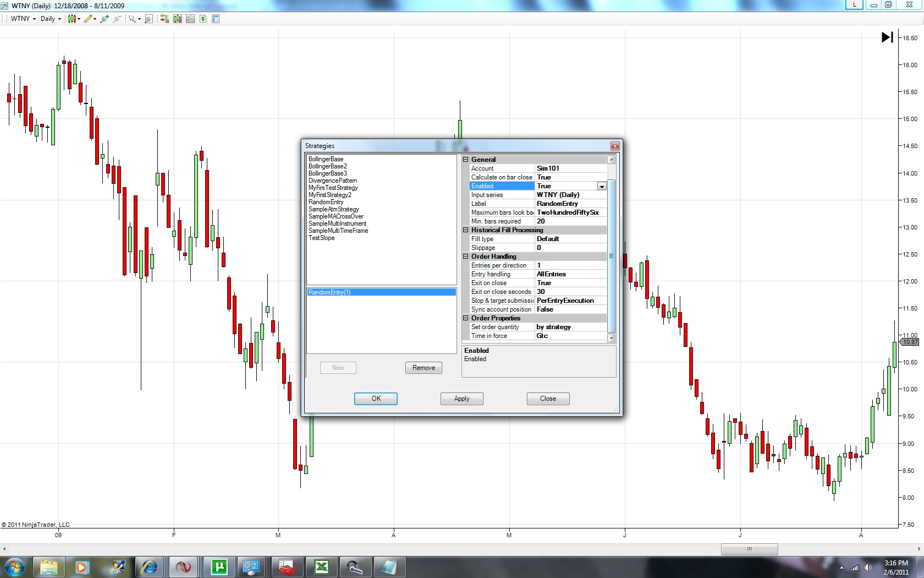
Task: Click the Close button in Strategies dialog
Action: (x=548, y=399)
